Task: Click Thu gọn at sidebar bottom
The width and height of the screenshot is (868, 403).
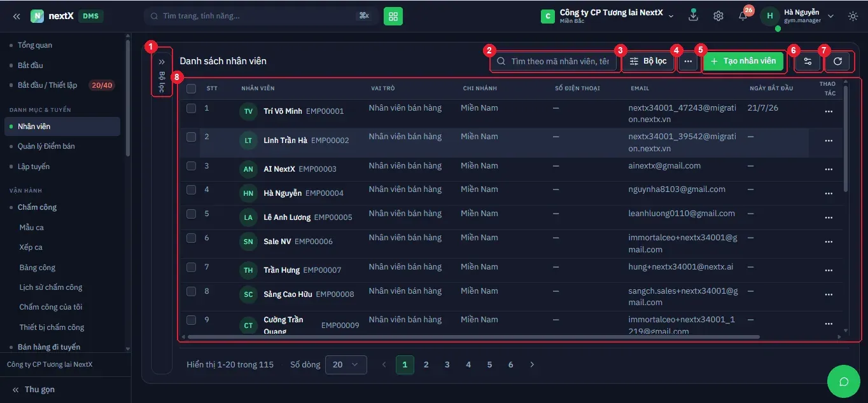Action: coord(33,390)
